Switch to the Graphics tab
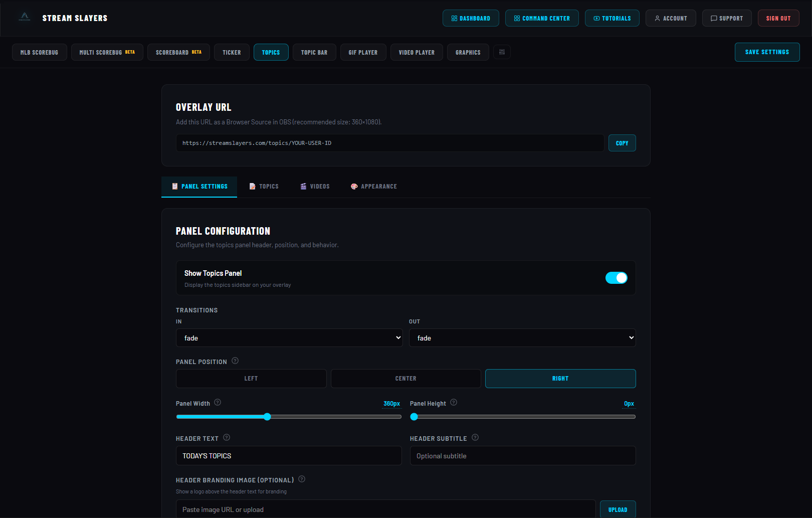 [468, 52]
